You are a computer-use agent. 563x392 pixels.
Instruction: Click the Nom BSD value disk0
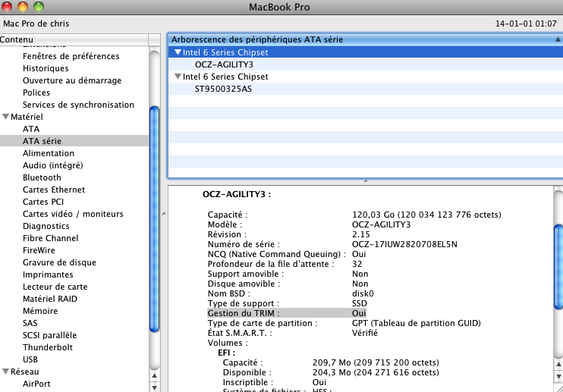363,293
